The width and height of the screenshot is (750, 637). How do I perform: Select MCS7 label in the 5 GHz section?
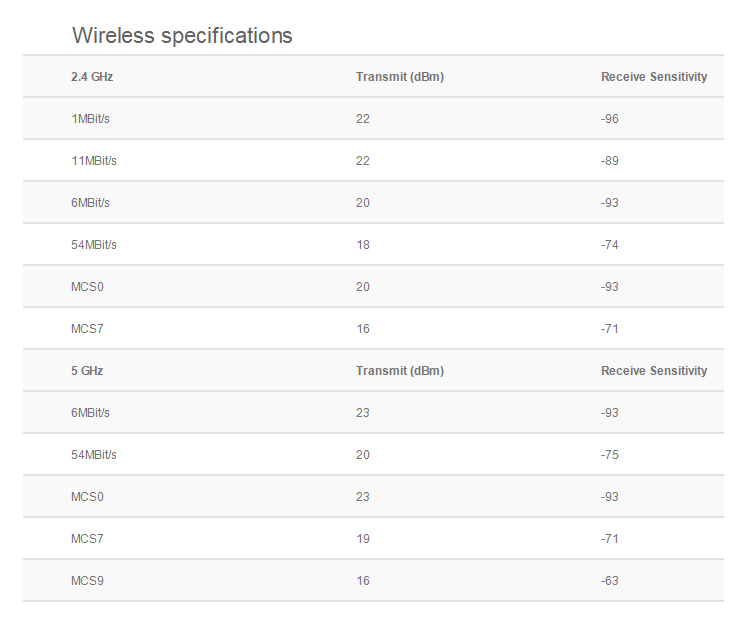click(x=87, y=539)
